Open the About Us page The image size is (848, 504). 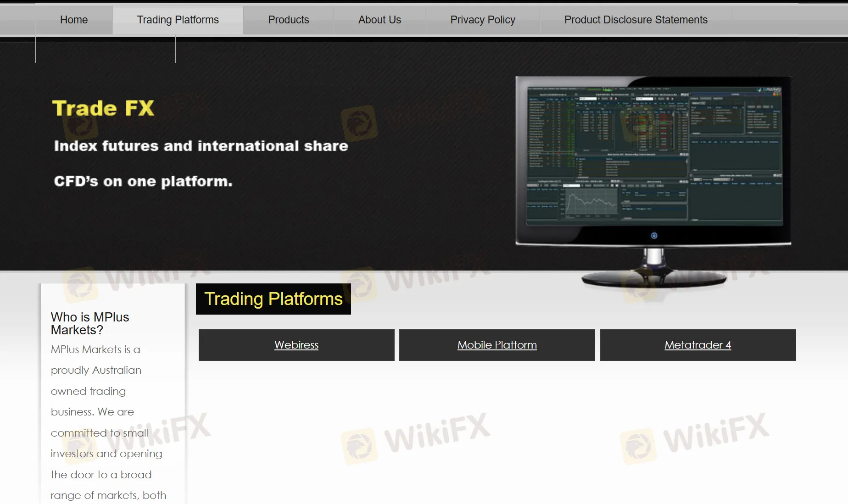pos(379,20)
